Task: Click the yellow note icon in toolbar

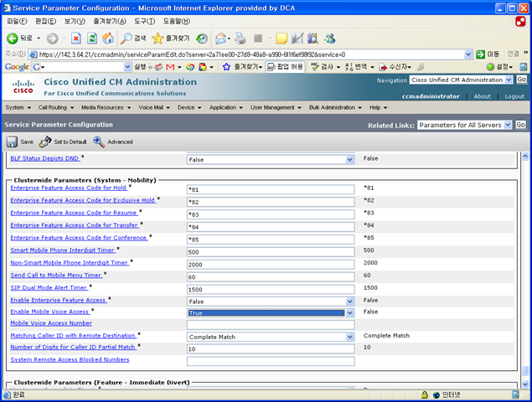Action: [x=281, y=39]
